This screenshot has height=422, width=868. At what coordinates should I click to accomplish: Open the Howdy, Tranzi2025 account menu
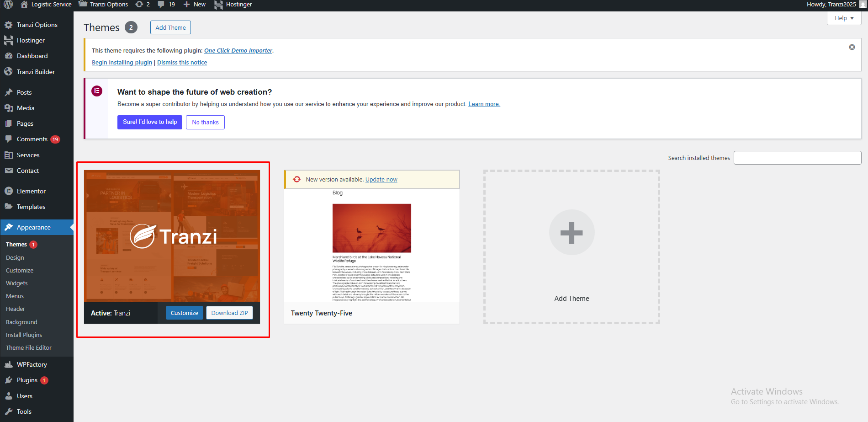pos(831,5)
